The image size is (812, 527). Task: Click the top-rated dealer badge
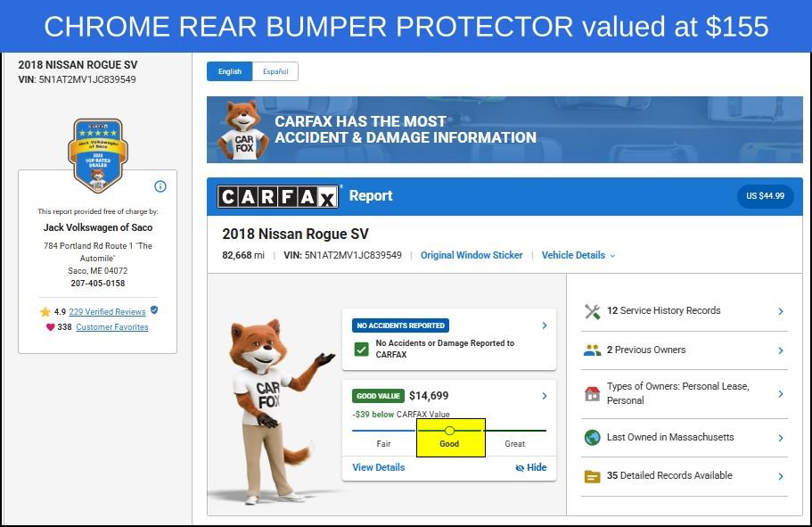tap(98, 155)
